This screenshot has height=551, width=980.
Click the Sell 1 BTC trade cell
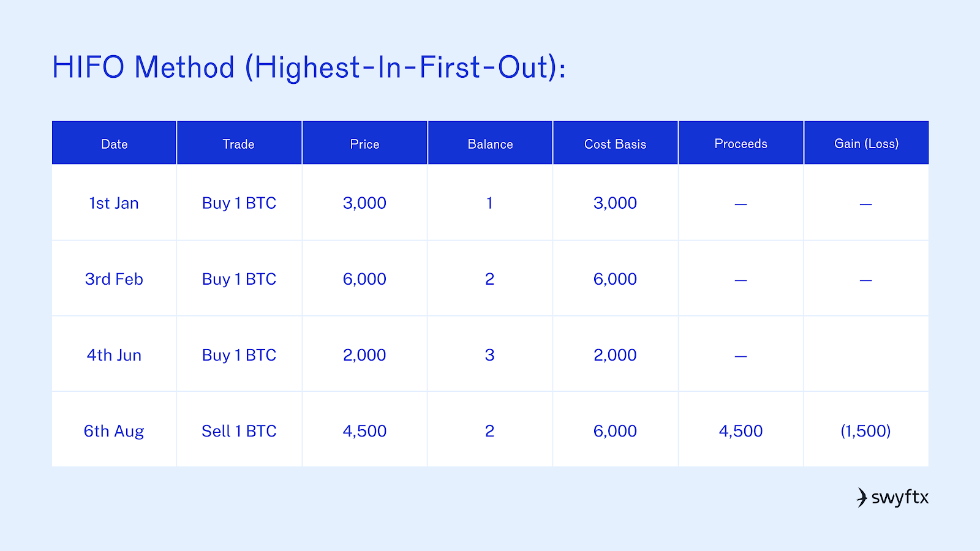click(239, 431)
